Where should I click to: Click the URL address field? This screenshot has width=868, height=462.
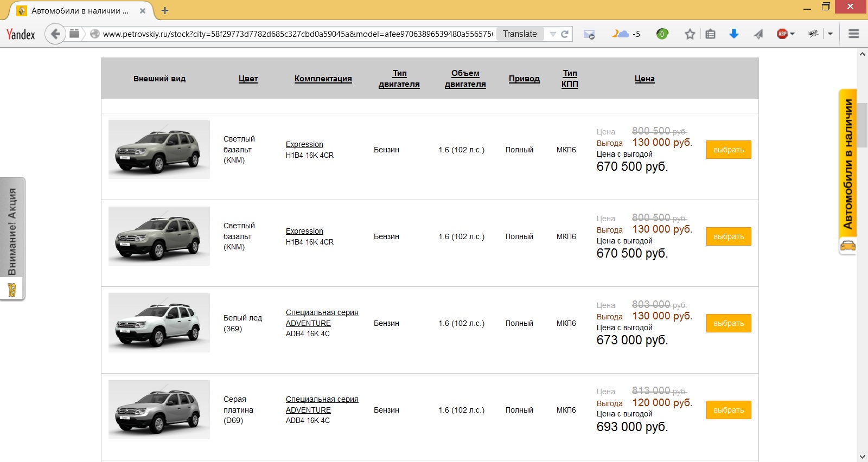pos(297,34)
